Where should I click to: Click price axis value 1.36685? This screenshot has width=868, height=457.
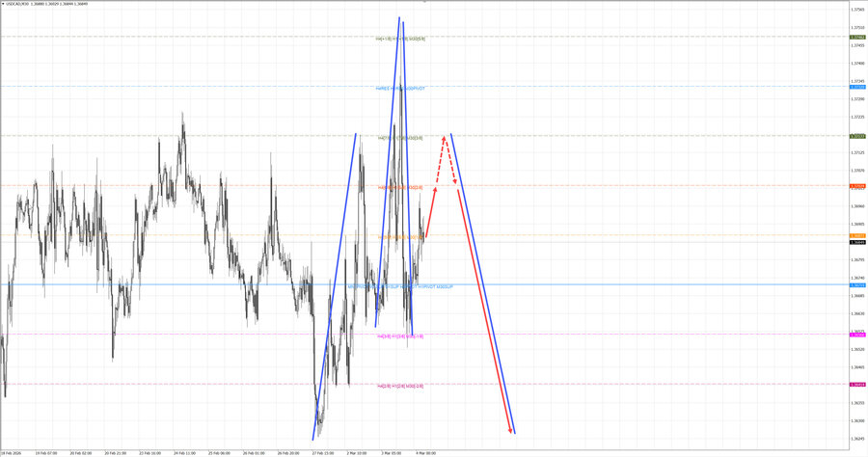pyautogui.click(x=858, y=296)
